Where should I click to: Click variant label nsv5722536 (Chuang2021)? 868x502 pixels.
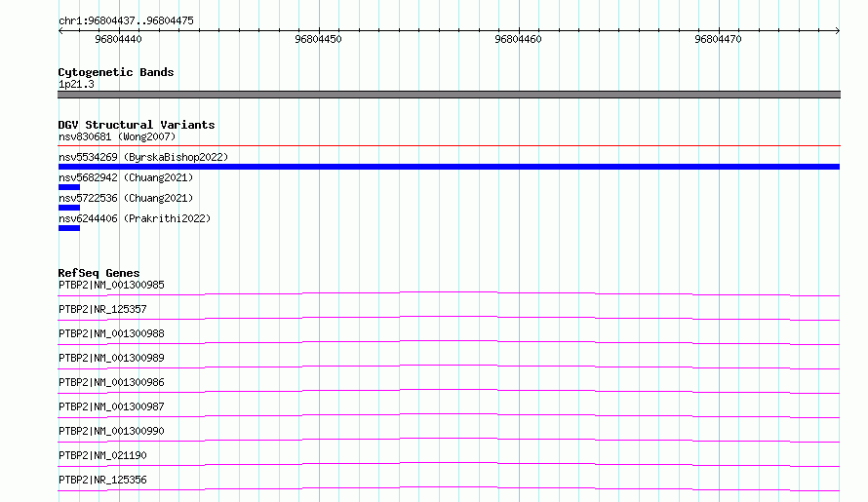coord(126,198)
